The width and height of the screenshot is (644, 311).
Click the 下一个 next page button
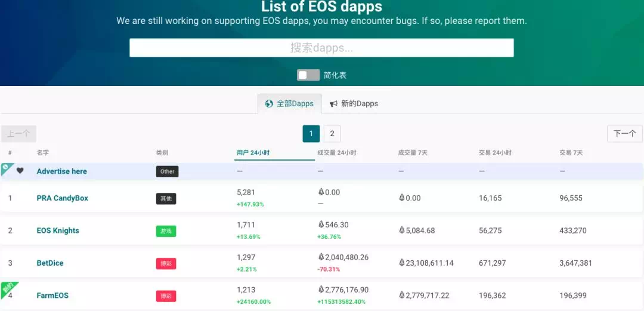tap(625, 134)
